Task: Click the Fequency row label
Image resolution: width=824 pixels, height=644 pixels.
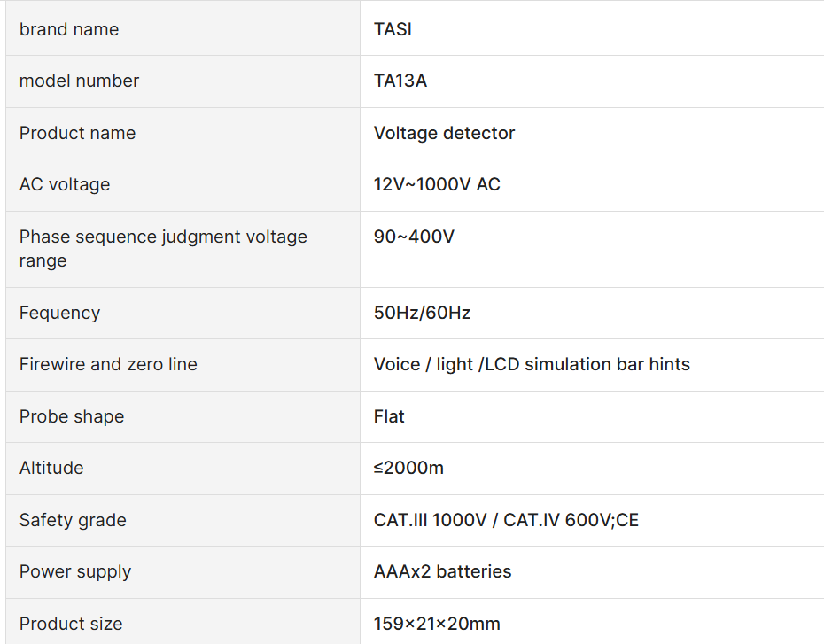Action: tap(60, 313)
